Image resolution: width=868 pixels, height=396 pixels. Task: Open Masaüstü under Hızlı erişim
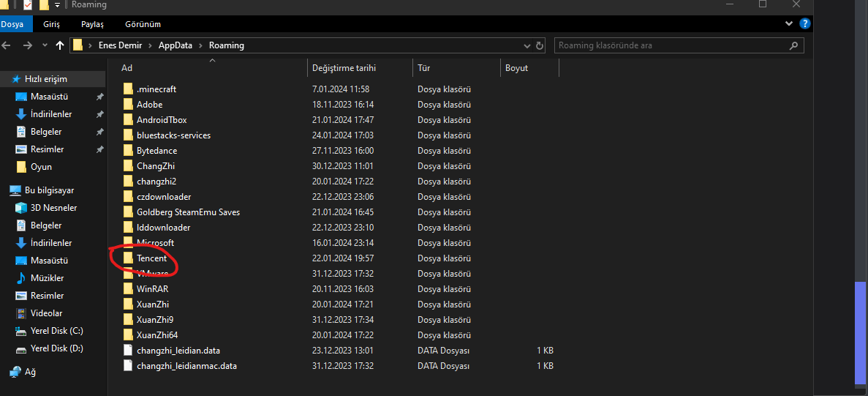click(49, 97)
